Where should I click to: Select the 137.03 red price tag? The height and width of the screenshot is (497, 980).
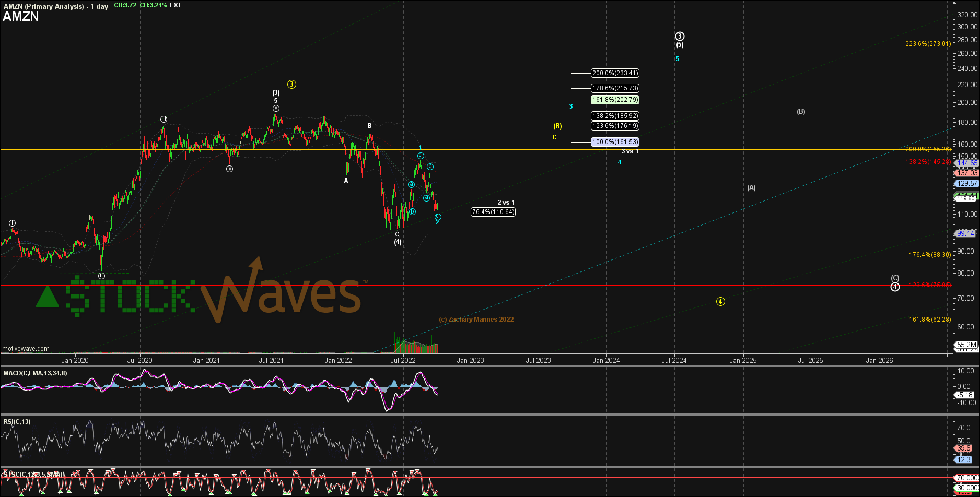(x=967, y=173)
